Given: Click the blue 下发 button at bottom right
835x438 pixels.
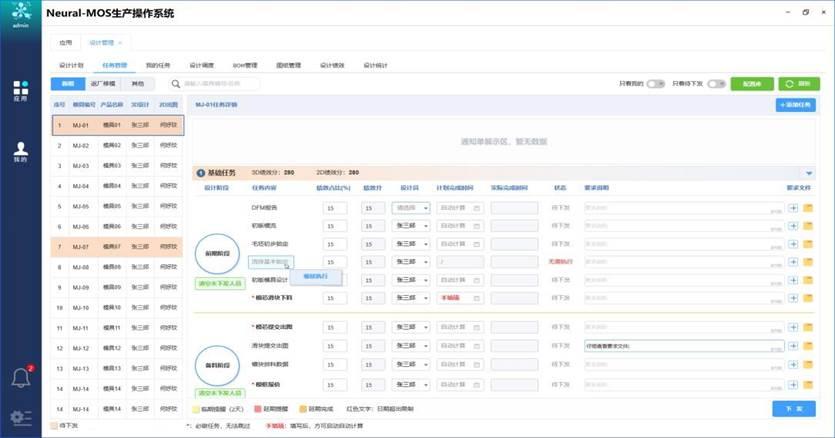Looking at the screenshot, I should 794,408.
